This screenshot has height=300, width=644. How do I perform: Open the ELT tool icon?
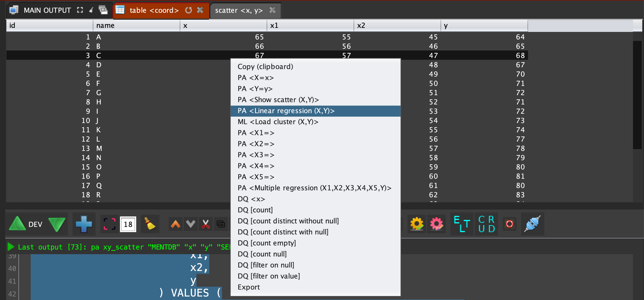(x=462, y=224)
